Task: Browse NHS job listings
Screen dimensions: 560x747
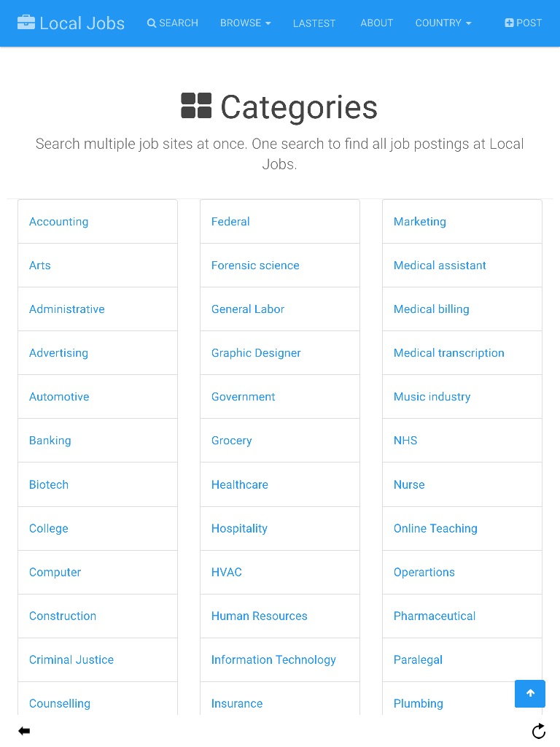Action: point(405,441)
